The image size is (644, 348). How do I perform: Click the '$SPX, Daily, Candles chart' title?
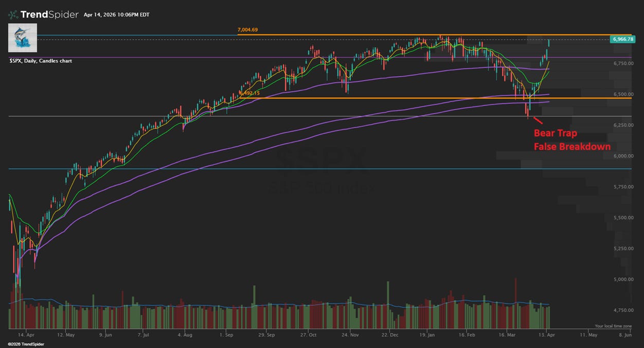pos(41,61)
